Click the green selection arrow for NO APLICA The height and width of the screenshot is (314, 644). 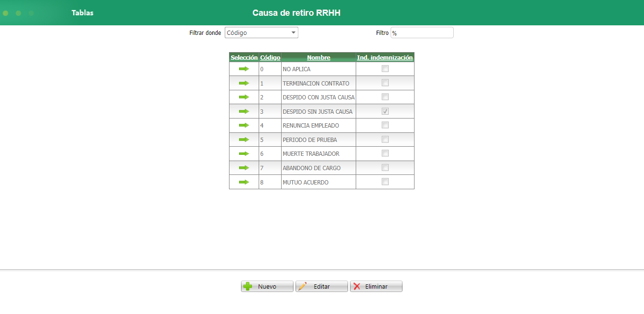pyautogui.click(x=244, y=69)
